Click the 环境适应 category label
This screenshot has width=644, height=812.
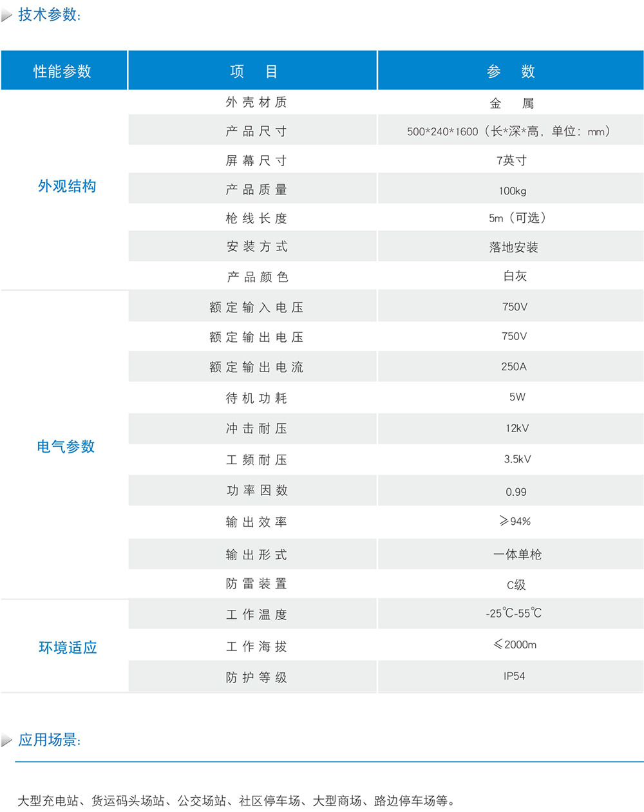(68, 647)
